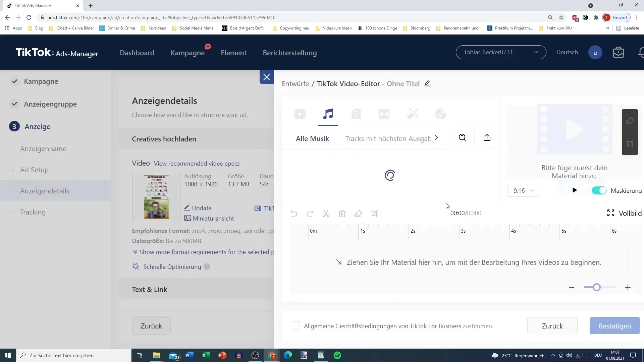This screenshot has width=644, height=362.
Task: Open the Text tab icon
Action: [356, 114]
